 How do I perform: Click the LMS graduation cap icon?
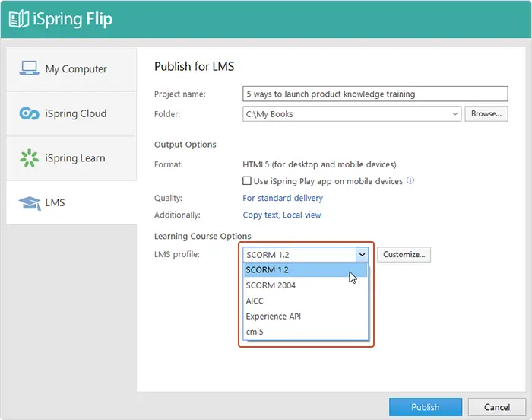(30, 203)
